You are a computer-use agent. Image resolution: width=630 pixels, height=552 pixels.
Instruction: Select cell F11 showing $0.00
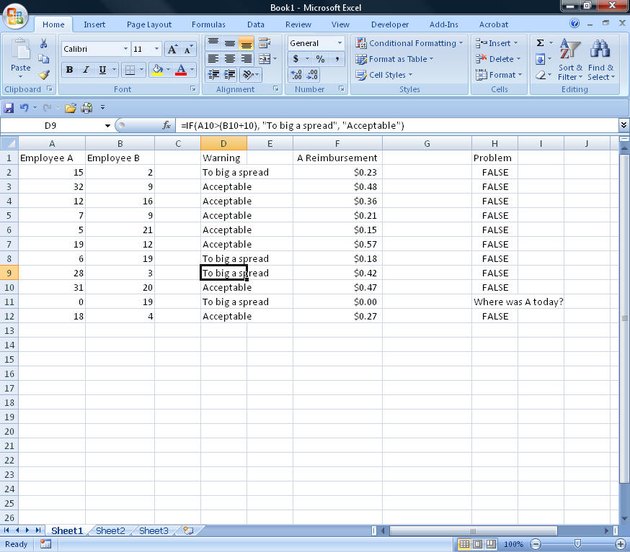pos(338,302)
